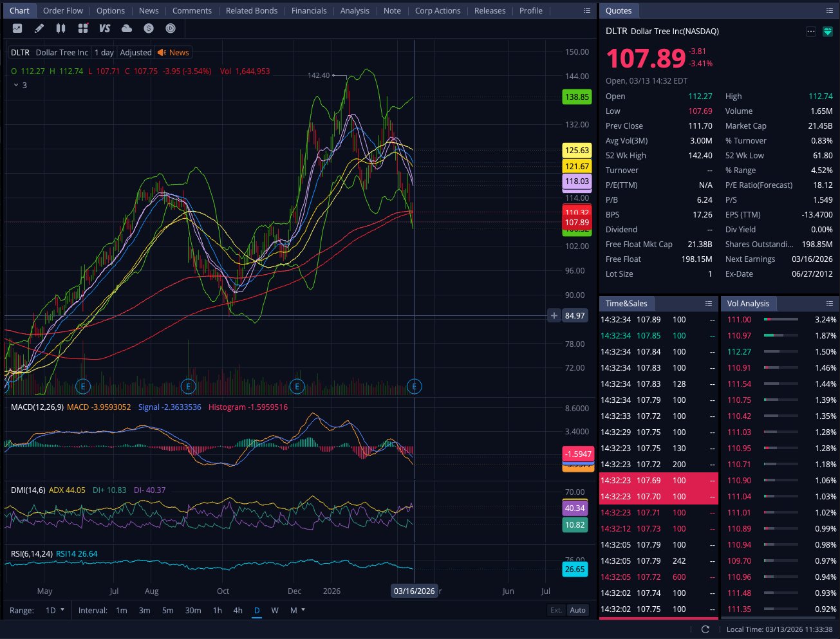The height and width of the screenshot is (639, 840).
Task: Click the green diamond icon beside DLTR
Action: pyautogui.click(x=828, y=32)
